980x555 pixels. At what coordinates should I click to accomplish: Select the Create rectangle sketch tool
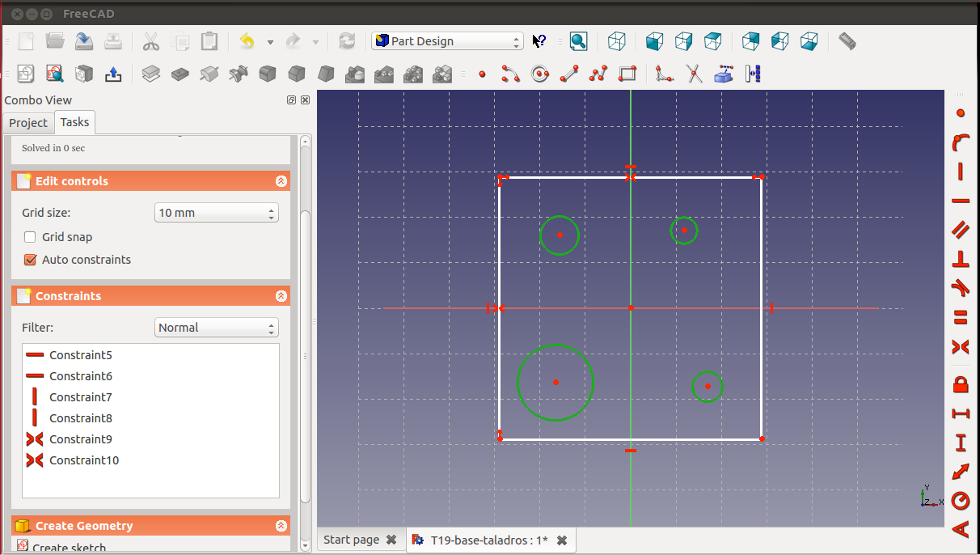click(627, 74)
